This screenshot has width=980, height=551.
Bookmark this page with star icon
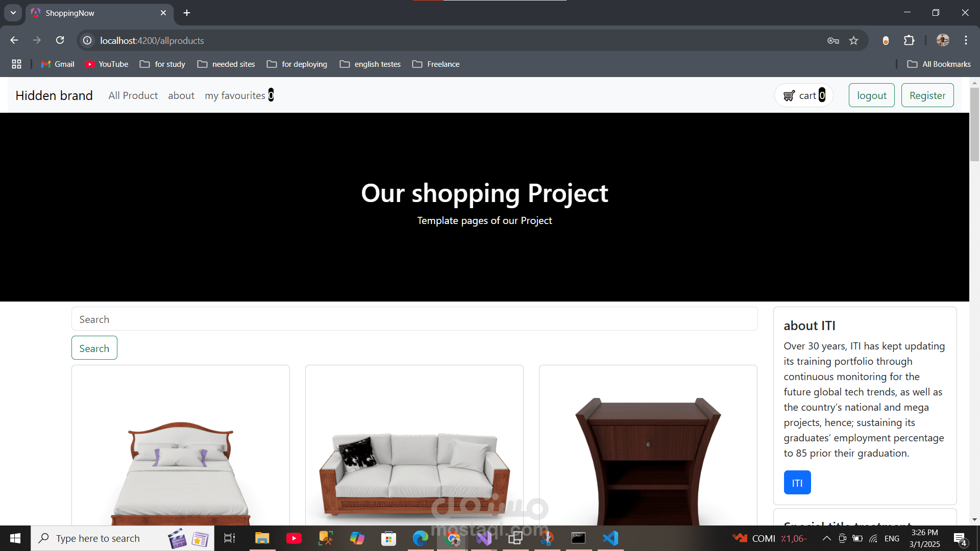[853, 40]
